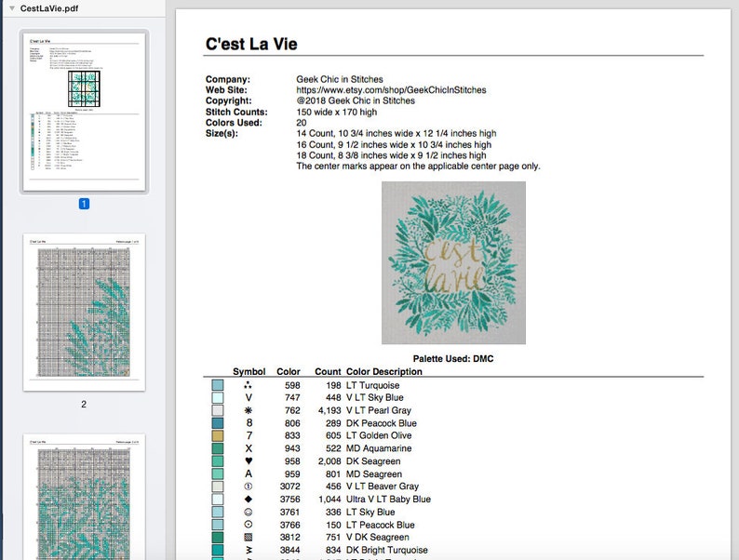Click the hatched square symbol for color 3812
Screen dimensions: 739x560
coord(249,538)
